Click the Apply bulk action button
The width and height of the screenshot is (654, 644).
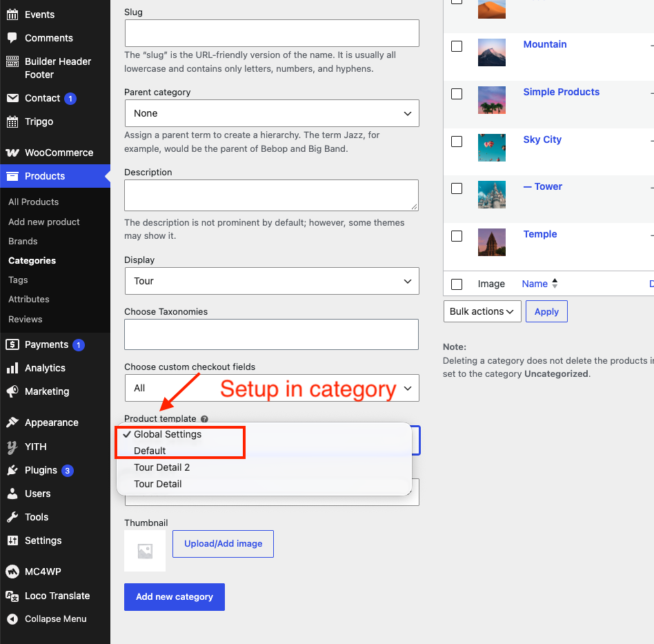(546, 311)
